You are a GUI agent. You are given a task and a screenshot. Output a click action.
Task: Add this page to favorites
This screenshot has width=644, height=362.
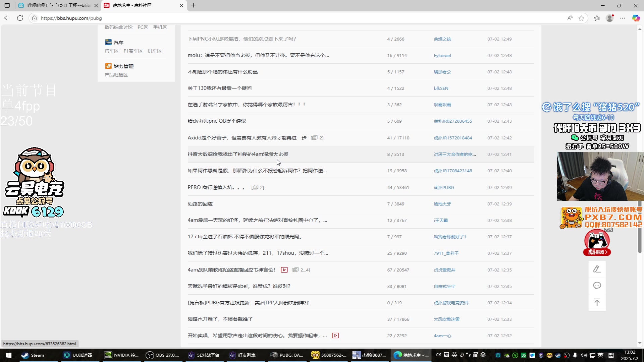point(582,18)
